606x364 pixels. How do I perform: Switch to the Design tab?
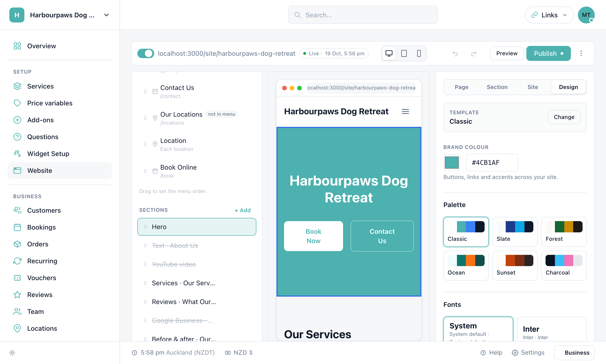pos(568,87)
